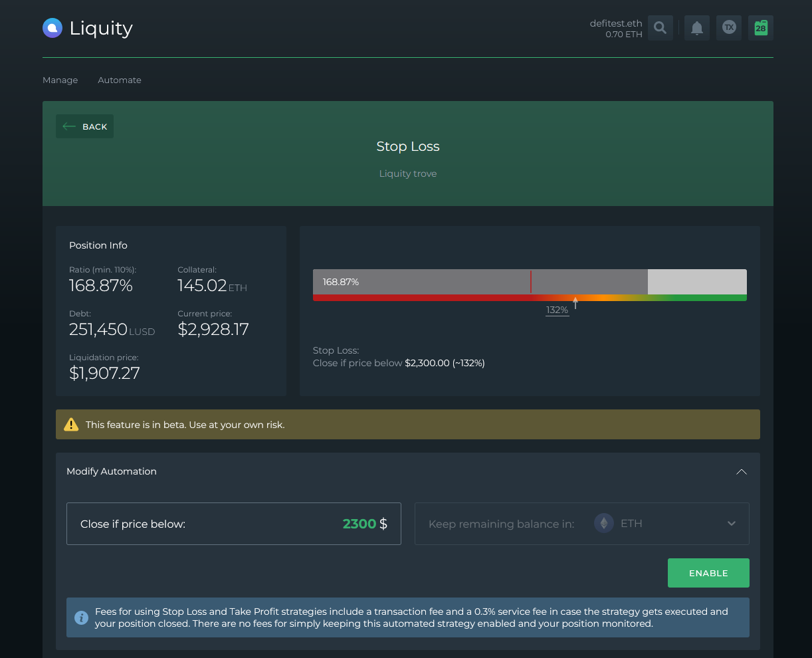812x658 pixels.
Task: Click the Position Info heading
Action: tap(98, 245)
